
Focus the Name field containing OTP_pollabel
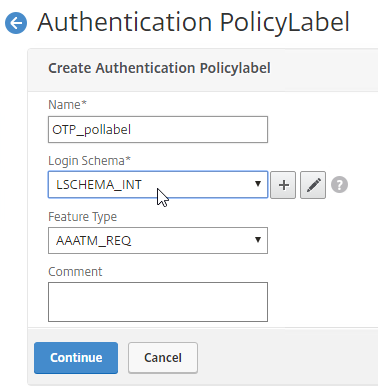(158, 129)
